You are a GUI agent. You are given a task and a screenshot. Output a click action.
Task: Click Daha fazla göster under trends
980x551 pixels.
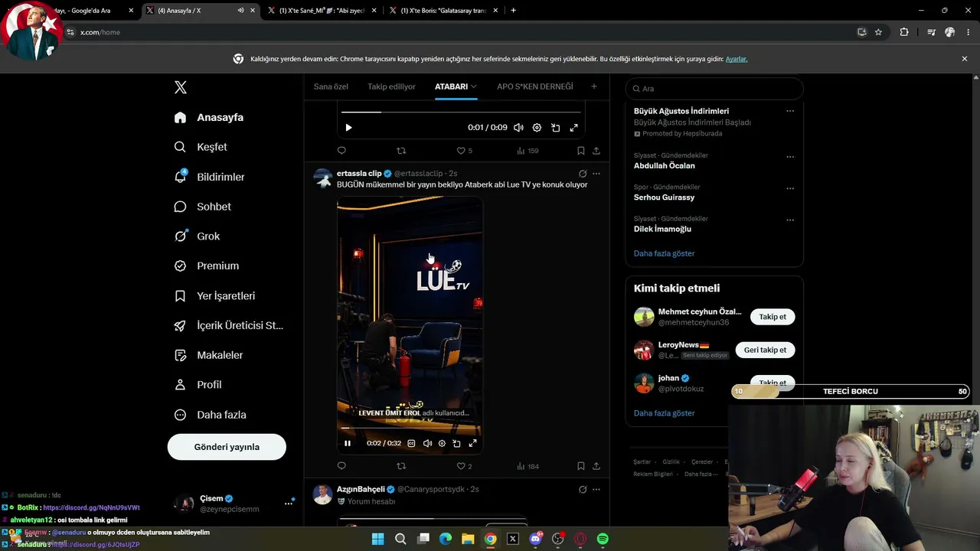(665, 253)
